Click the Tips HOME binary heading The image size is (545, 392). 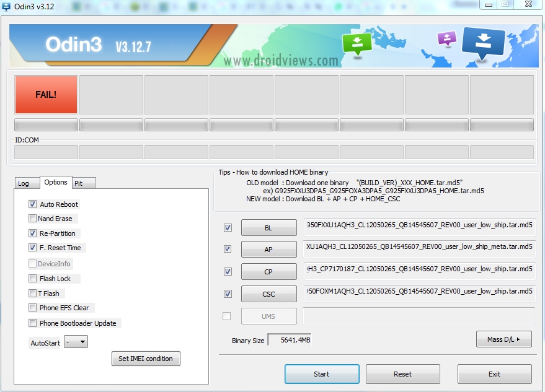coord(273,172)
